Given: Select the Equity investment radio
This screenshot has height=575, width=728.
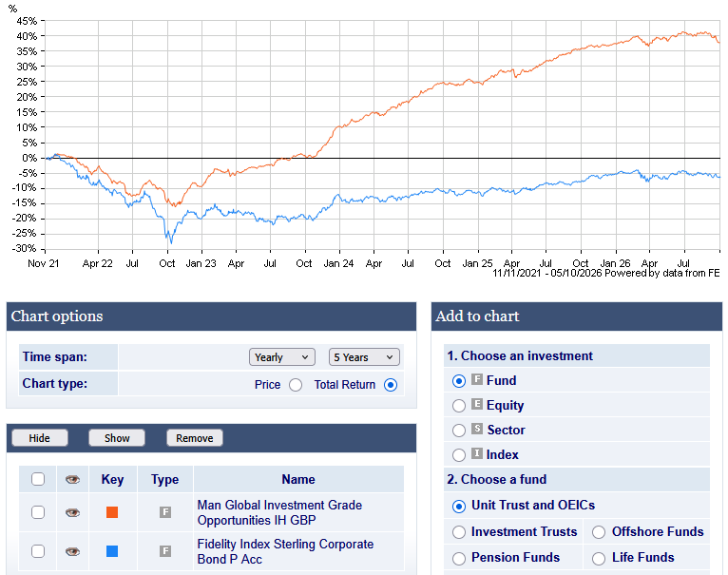Looking at the screenshot, I should pos(459,406).
